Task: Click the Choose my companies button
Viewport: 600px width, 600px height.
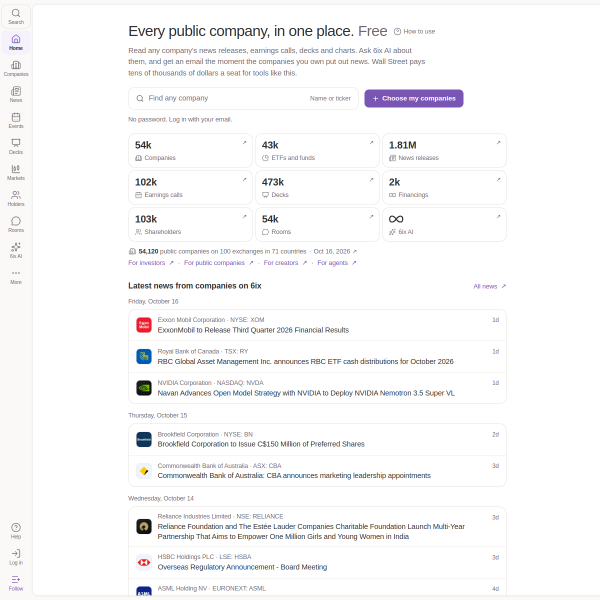Action: [x=414, y=98]
